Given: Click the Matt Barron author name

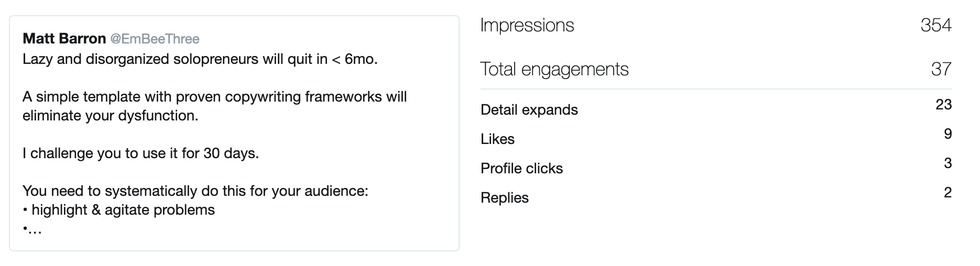Looking at the screenshot, I should point(64,39).
